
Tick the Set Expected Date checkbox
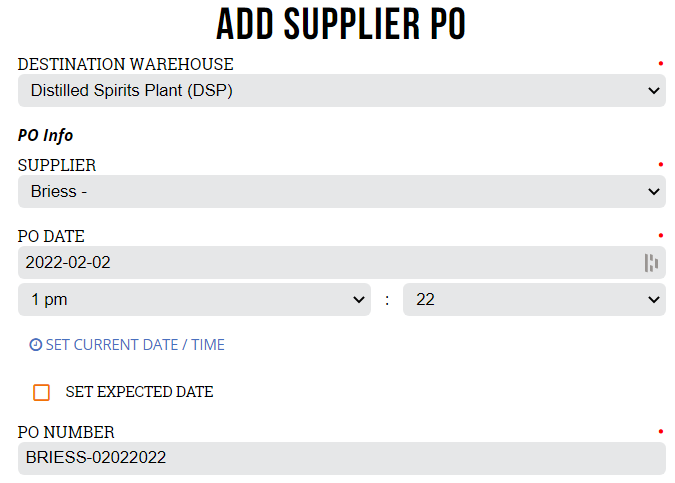[41, 392]
